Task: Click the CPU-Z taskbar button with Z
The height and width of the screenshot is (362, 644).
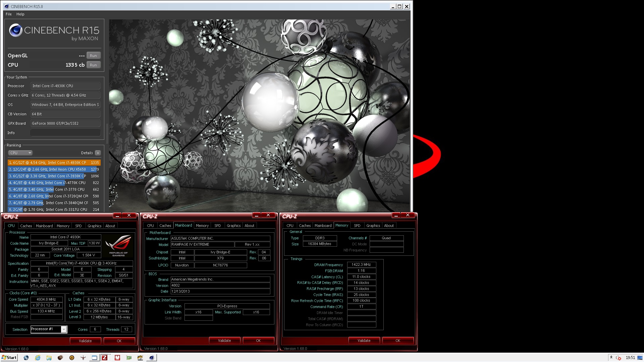Action: point(105,358)
